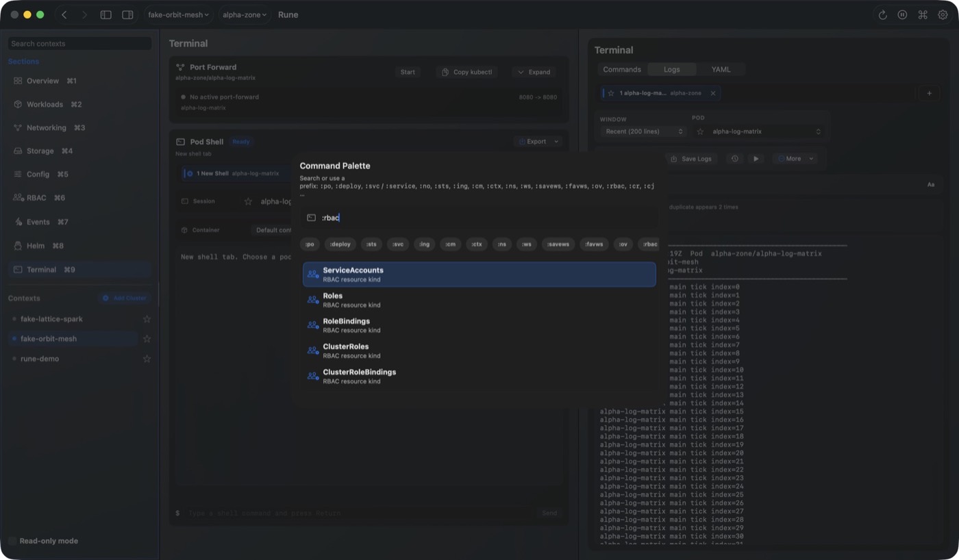Image resolution: width=959 pixels, height=560 pixels.
Task: Open Pod alpha-log-matrix dropdown
Action: [766, 131]
